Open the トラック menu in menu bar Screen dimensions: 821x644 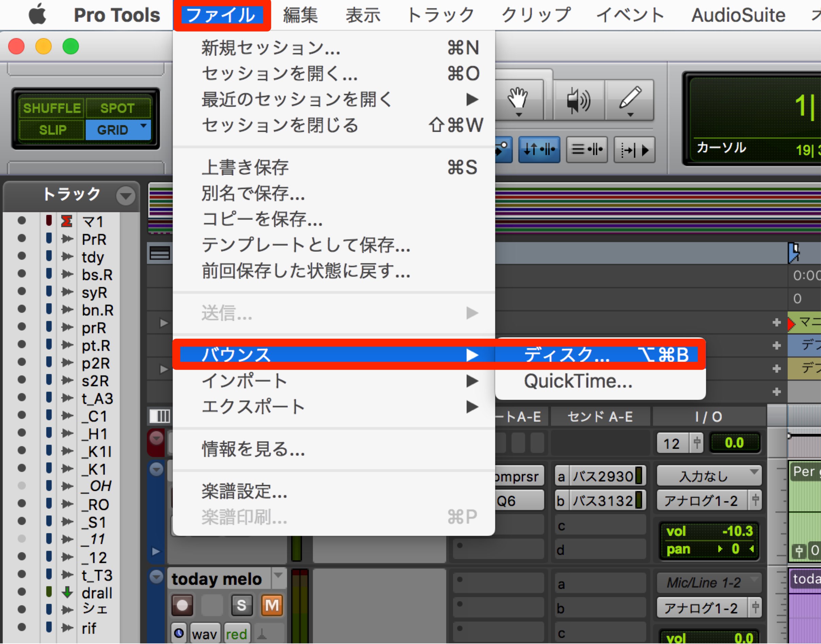[x=440, y=15]
